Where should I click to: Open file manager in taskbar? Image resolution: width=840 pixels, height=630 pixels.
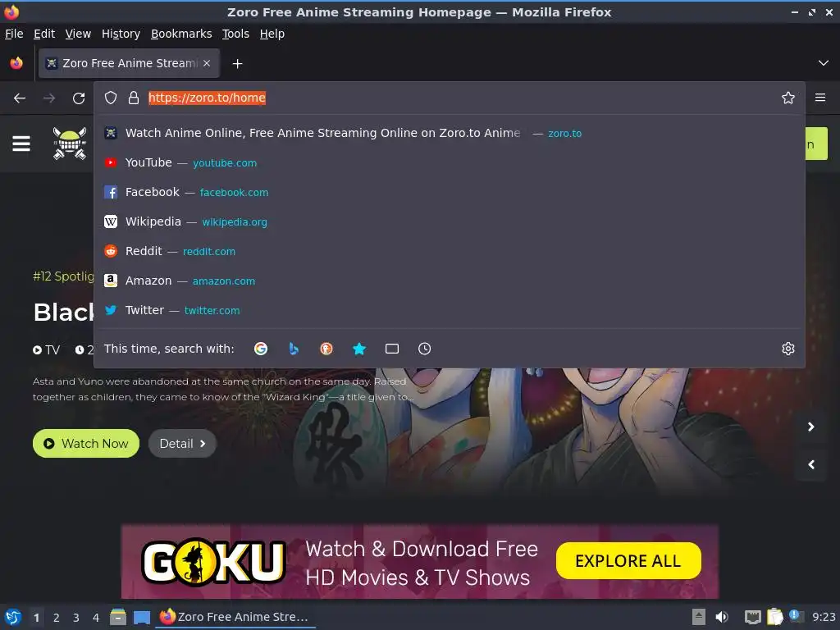tap(118, 617)
